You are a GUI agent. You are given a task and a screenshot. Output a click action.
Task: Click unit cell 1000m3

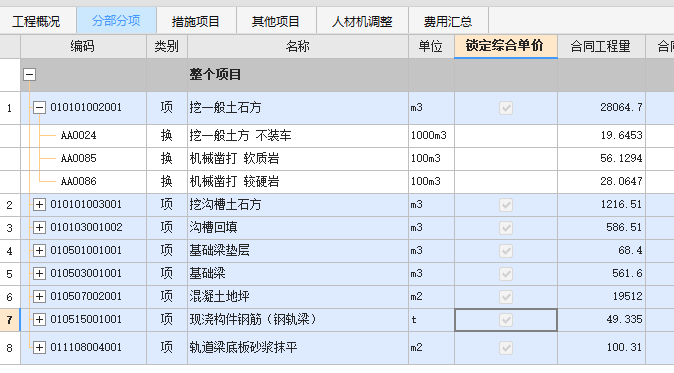431,136
